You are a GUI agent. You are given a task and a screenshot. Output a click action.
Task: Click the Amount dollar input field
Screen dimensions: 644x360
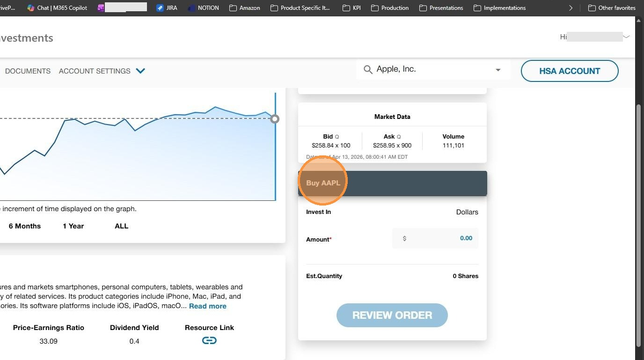click(x=435, y=238)
